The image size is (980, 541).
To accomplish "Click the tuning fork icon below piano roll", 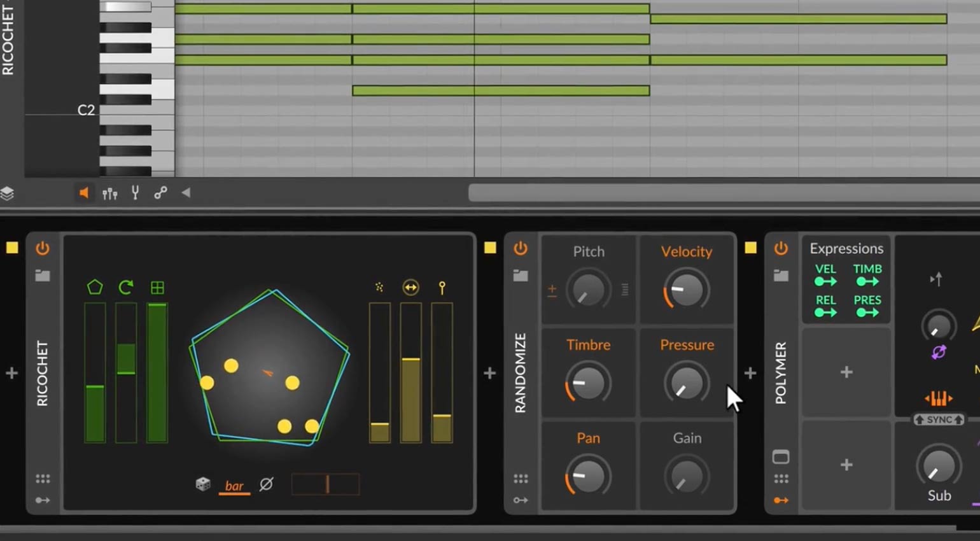I will [x=135, y=193].
